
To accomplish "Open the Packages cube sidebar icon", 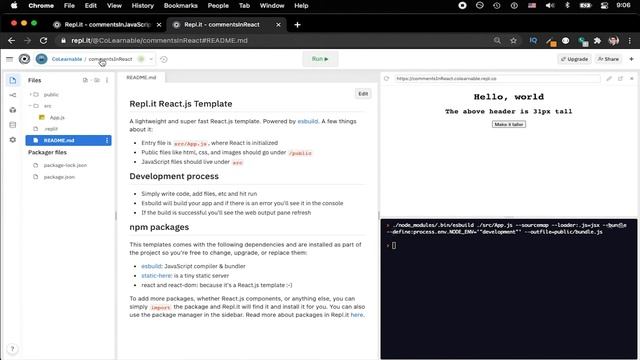I will (x=13, y=110).
